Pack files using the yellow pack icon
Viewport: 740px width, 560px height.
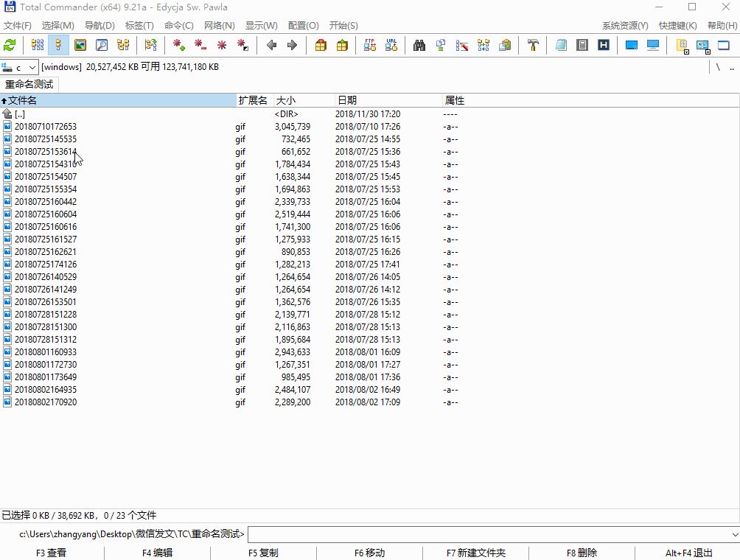(x=321, y=45)
